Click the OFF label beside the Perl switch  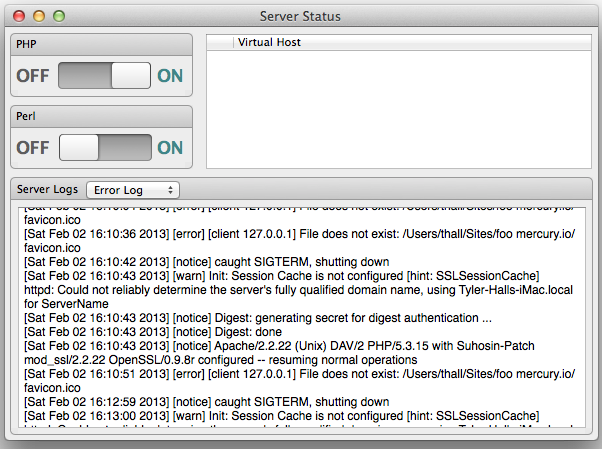[x=33, y=147]
